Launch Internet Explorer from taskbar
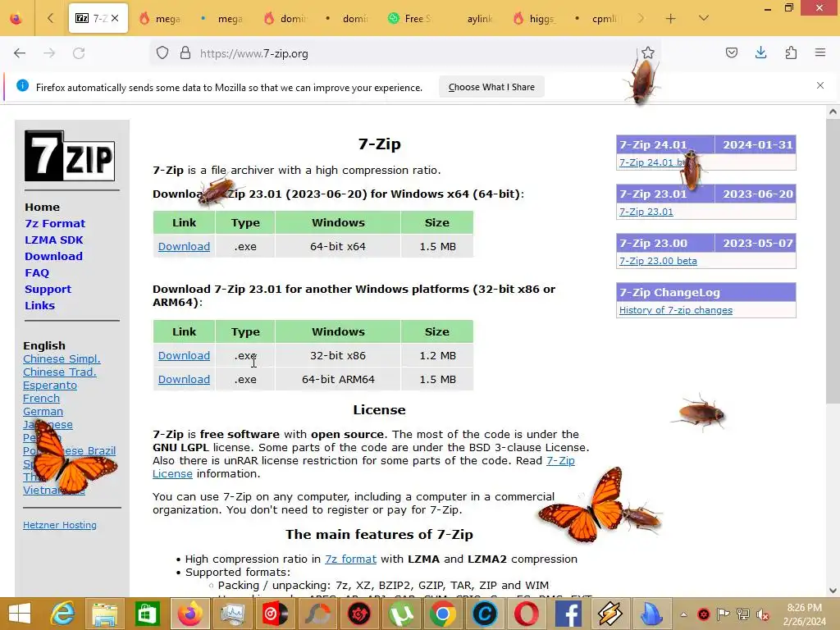 click(62, 614)
